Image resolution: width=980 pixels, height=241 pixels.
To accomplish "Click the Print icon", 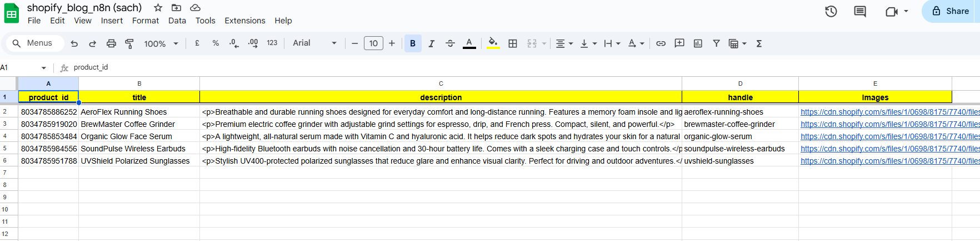I will (111, 43).
